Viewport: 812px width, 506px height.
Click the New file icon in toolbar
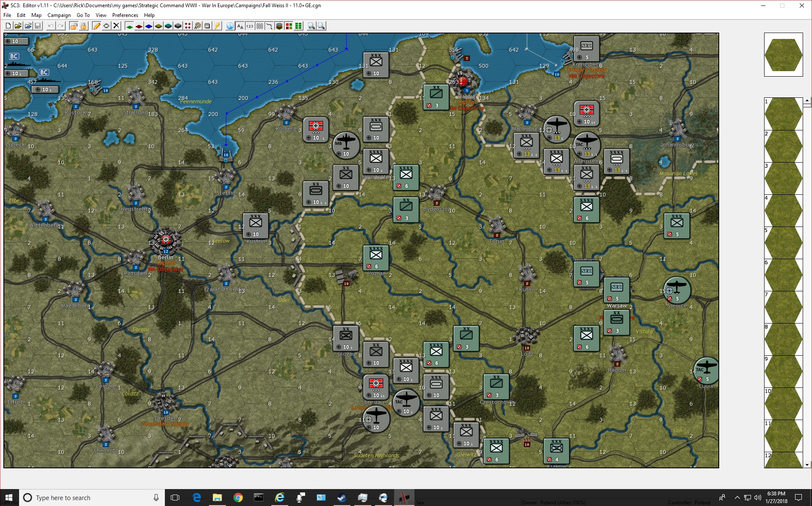pos(8,26)
